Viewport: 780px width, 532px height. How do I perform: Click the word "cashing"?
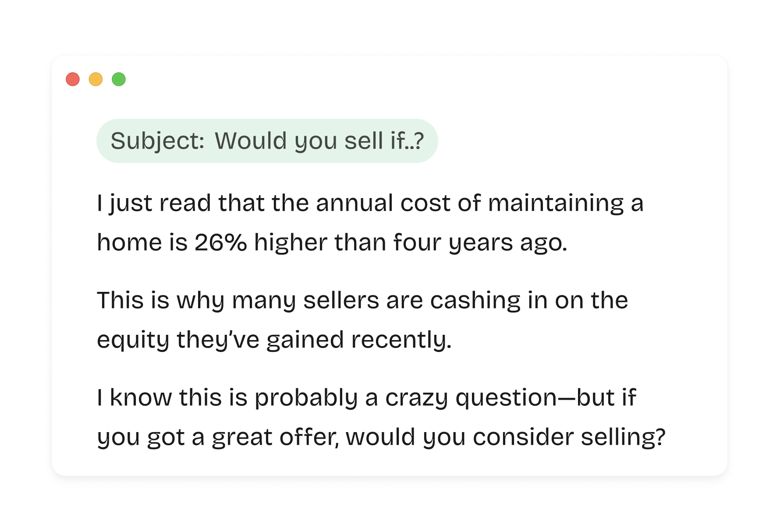click(x=475, y=301)
